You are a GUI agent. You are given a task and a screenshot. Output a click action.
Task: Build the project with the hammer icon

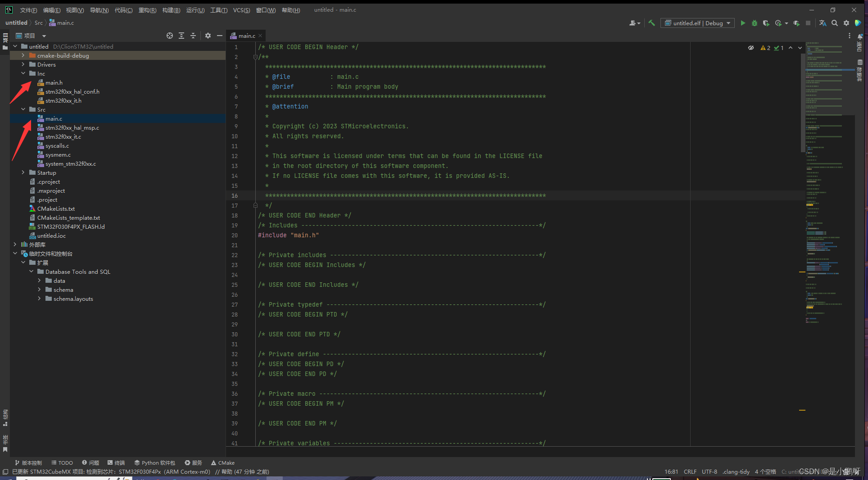pos(651,23)
